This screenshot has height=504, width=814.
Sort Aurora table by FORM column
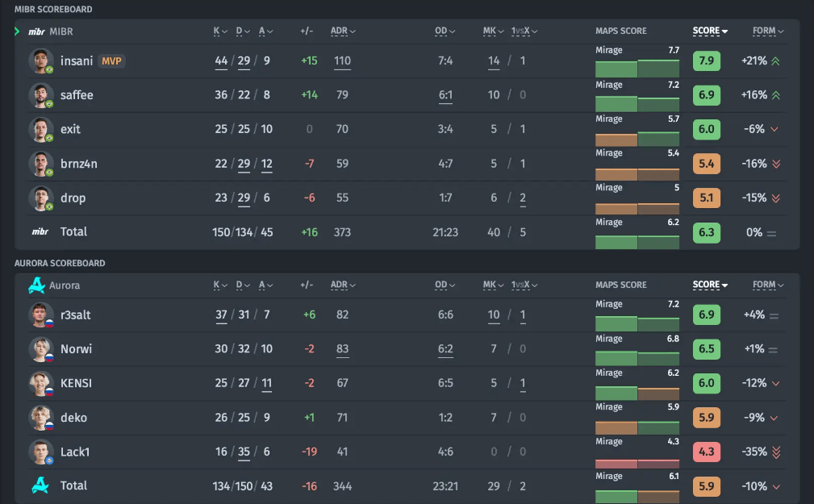[x=768, y=285]
